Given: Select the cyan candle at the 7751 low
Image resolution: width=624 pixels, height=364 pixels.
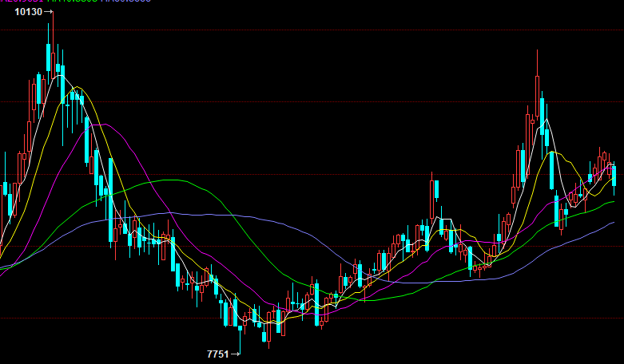Looking at the screenshot, I should [240, 327].
